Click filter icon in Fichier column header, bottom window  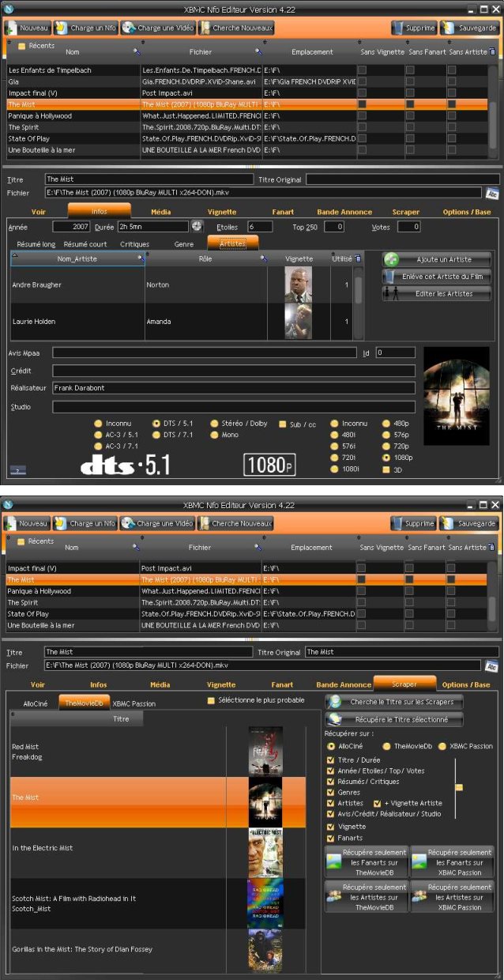point(258,547)
